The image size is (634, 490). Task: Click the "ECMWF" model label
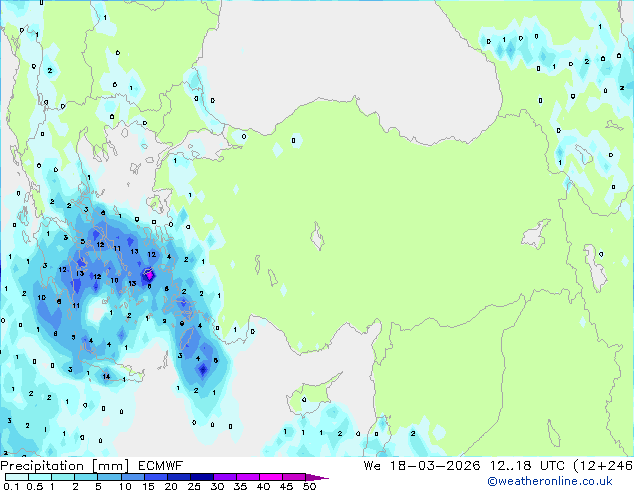point(161,466)
